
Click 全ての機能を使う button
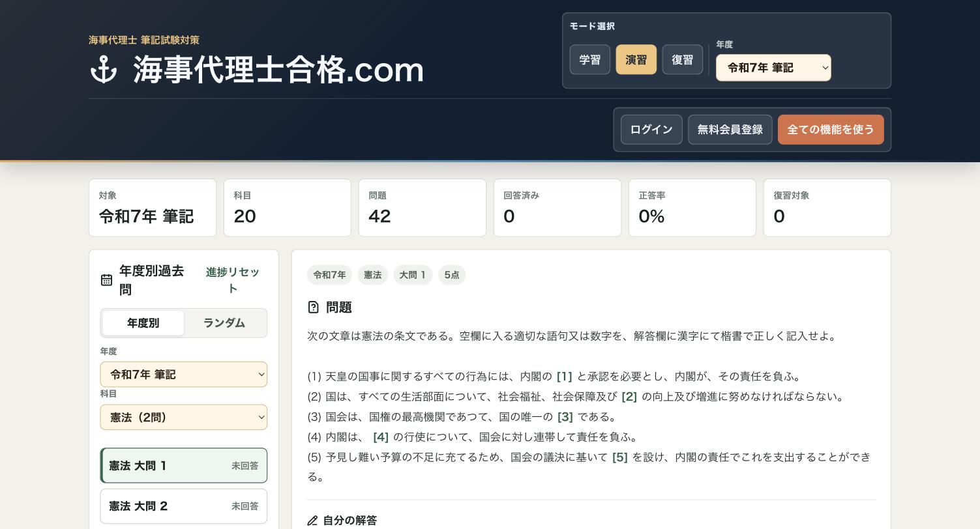(x=831, y=130)
